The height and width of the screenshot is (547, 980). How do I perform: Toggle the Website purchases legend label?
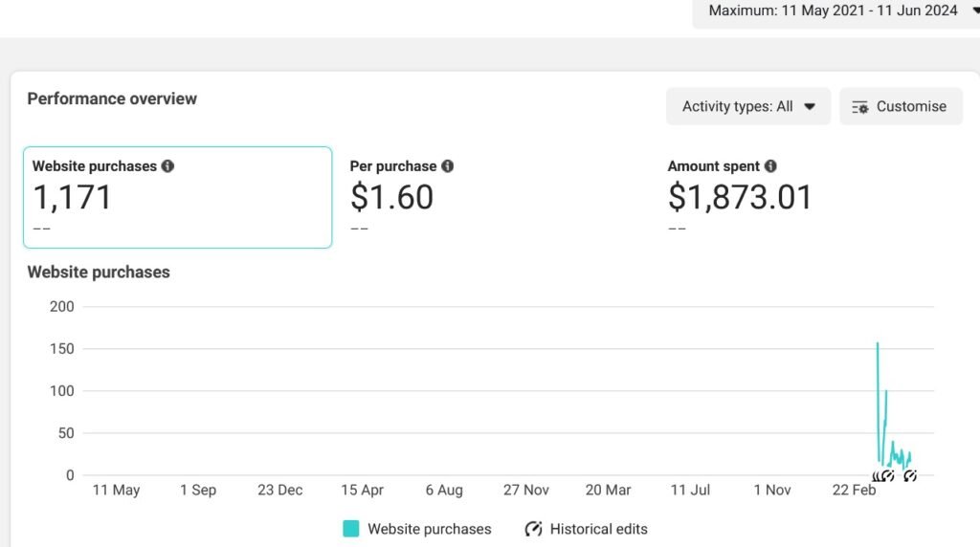pyautogui.click(x=429, y=529)
